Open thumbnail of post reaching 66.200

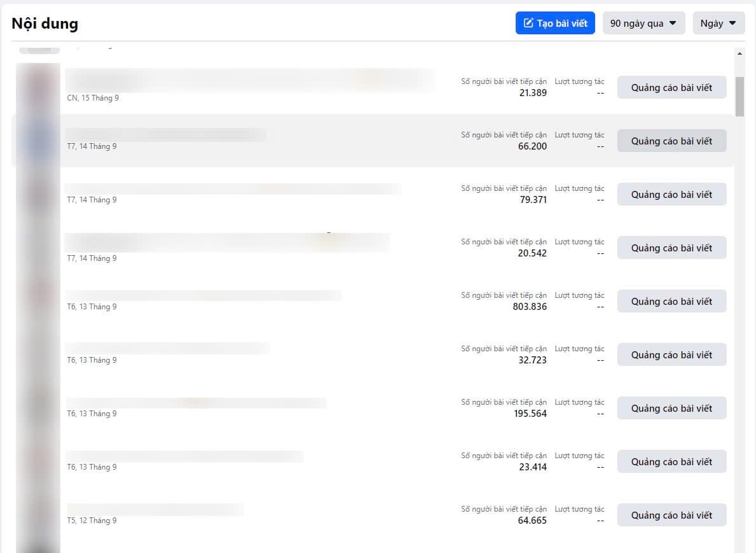point(38,141)
